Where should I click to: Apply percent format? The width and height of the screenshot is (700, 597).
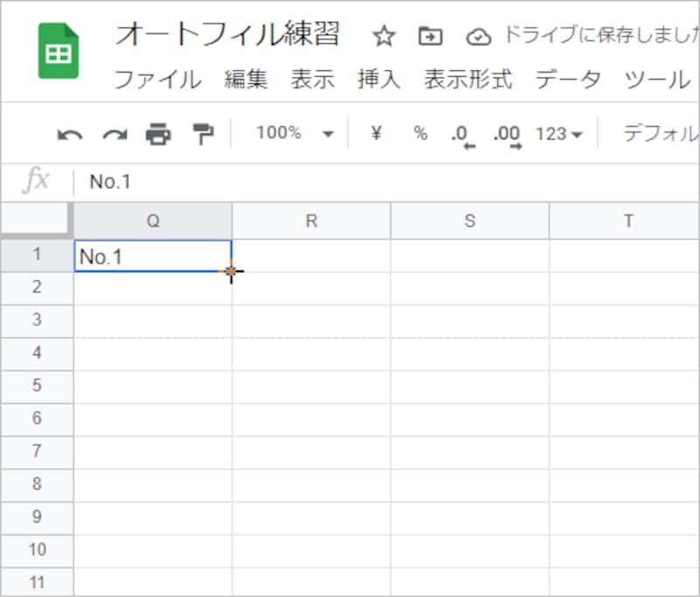[419, 133]
